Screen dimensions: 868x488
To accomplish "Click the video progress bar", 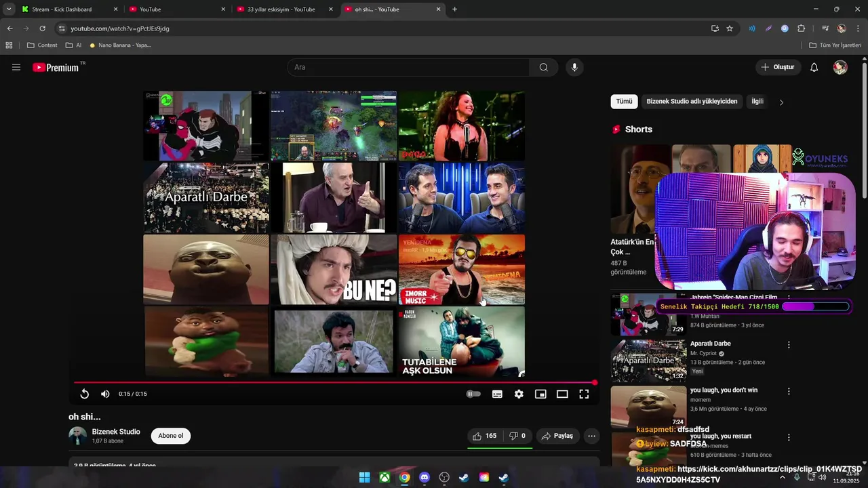I will tap(334, 383).
